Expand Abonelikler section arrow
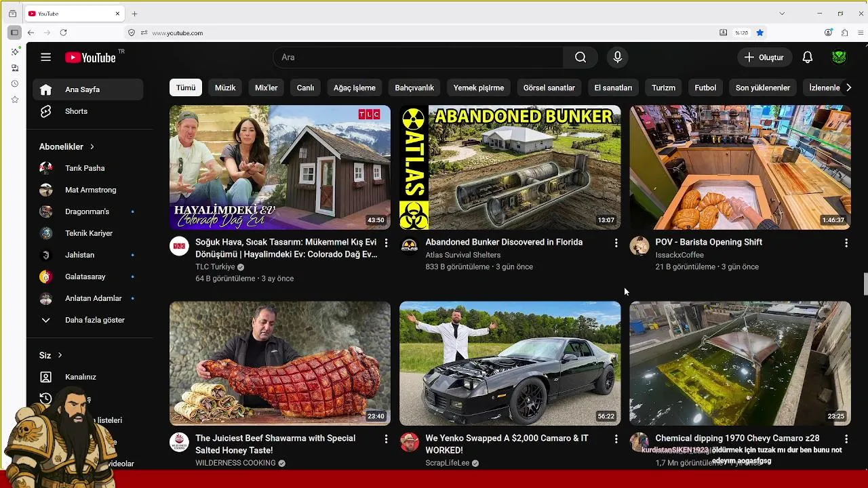 coord(92,146)
